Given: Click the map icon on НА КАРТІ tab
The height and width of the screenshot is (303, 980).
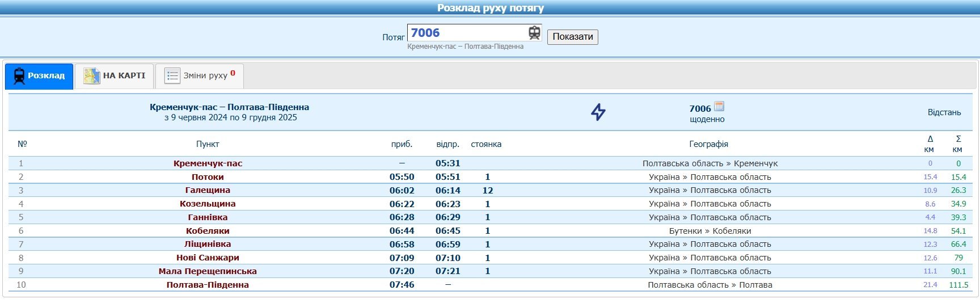Looking at the screenshot, I should coord(91,76).
